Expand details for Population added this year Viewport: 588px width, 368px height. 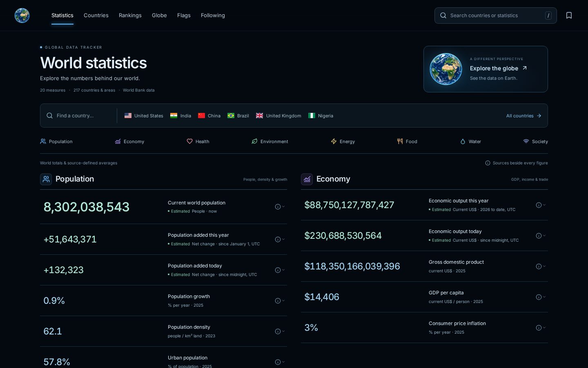(x=280, y=240)
